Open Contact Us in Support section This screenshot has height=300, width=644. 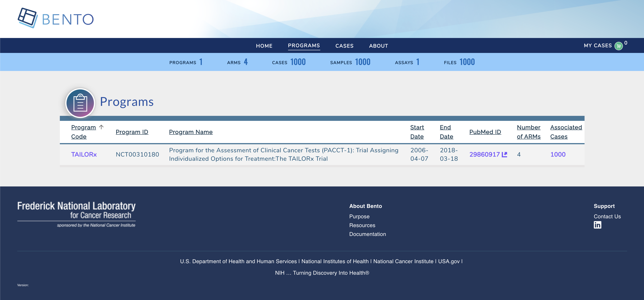click(x=607, y=217)
